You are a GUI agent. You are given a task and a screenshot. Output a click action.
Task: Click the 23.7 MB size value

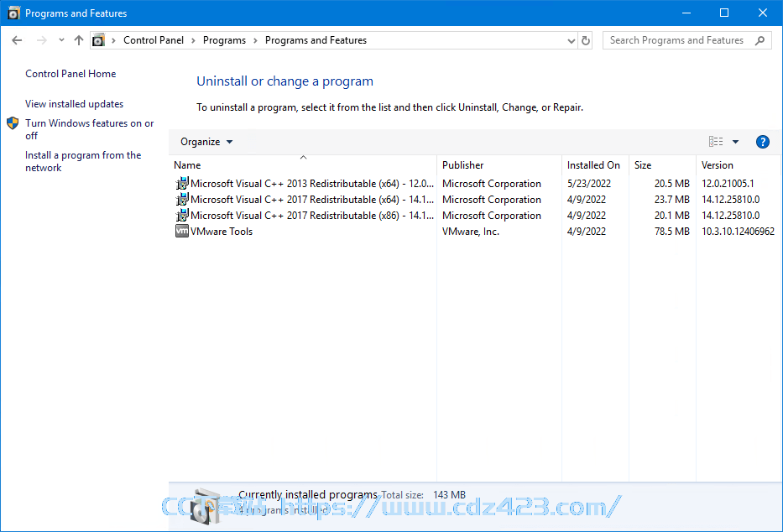pos(671,200)
